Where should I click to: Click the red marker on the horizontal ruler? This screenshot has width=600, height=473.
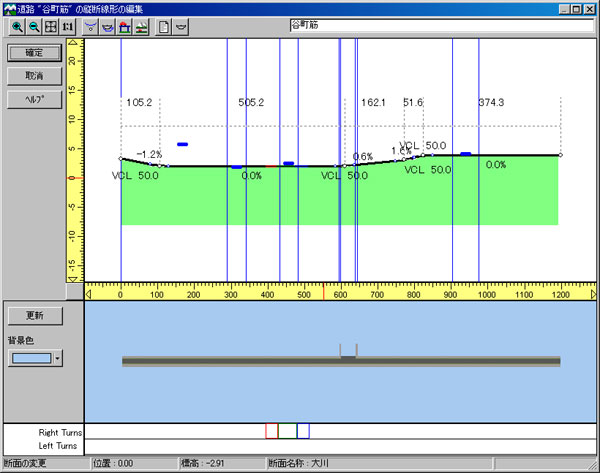click(x=323, y=291)
